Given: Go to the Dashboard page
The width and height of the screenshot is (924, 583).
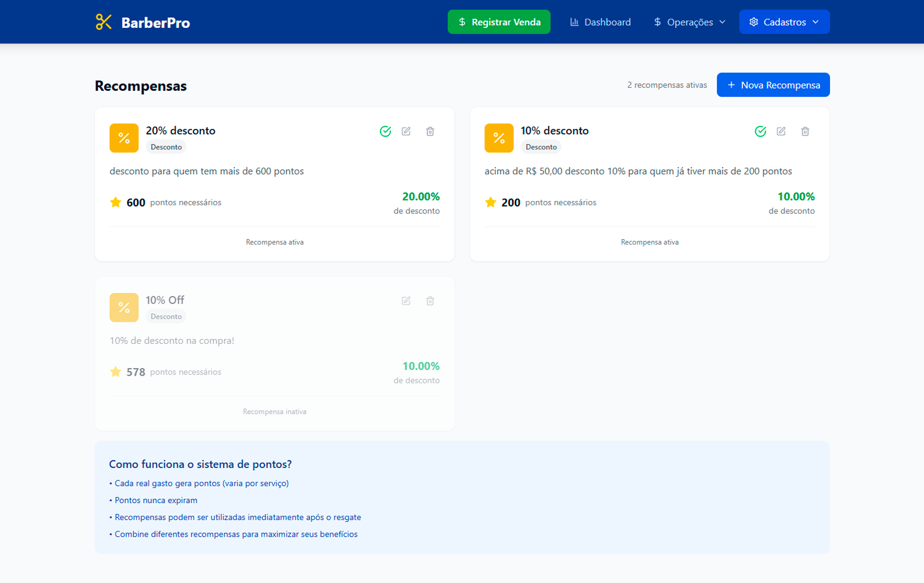Looking at the screenshot, I should (600, 22).
